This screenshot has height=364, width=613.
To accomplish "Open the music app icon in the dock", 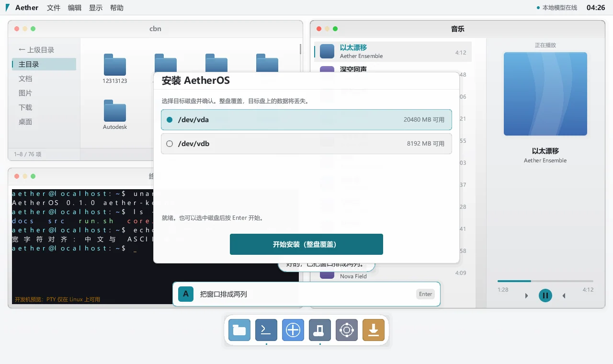I will 320,330.
